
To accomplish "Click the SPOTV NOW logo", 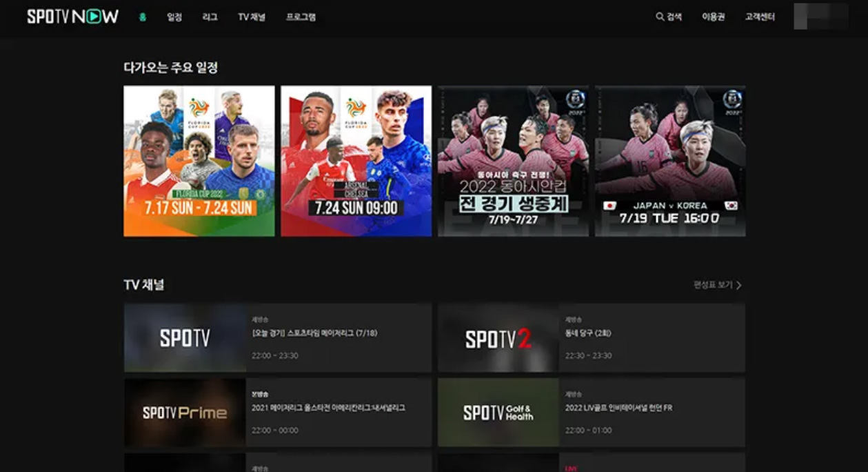I will (72, 17).
